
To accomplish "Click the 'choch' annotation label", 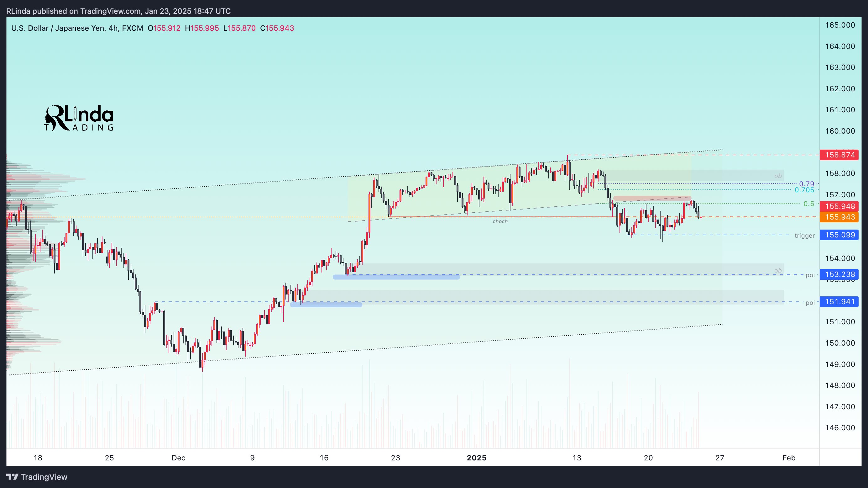I will point(500,221).
